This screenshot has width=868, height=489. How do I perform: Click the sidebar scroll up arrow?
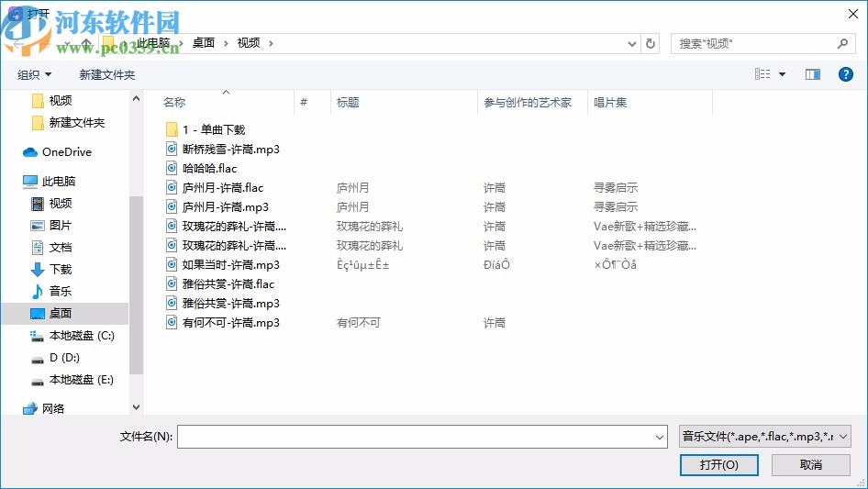point(136,98)
